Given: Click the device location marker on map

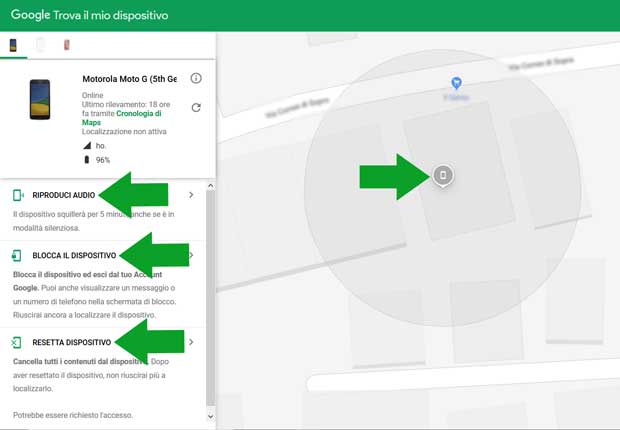Looking at the screenshot, I should click(x=443, y=175).
